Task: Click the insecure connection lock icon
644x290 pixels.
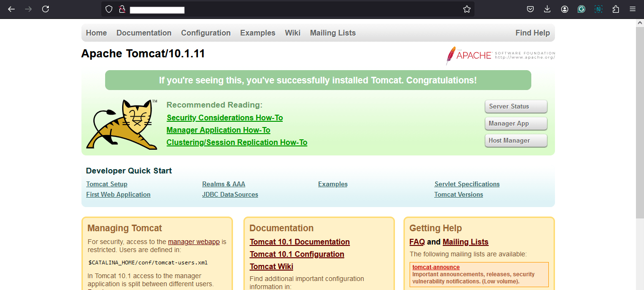Action: (x=122, y=9)
